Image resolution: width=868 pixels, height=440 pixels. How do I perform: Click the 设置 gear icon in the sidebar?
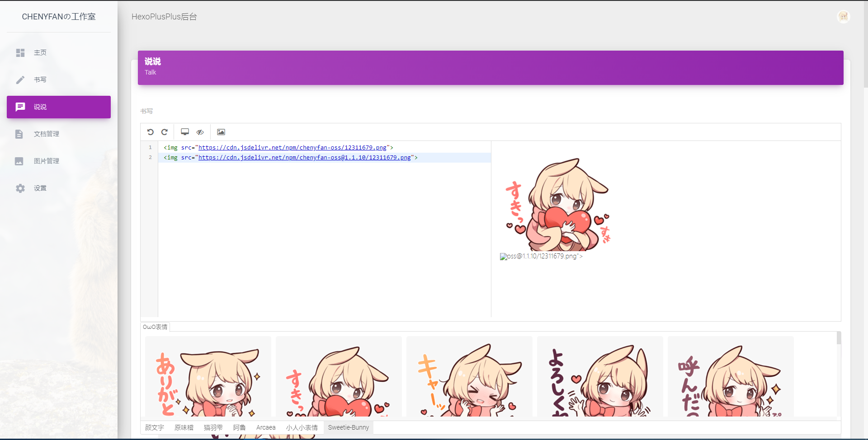[20, 188]
